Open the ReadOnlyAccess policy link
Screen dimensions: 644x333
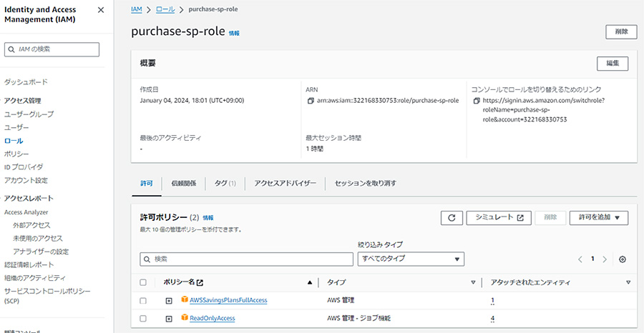(x=213, y=318)
